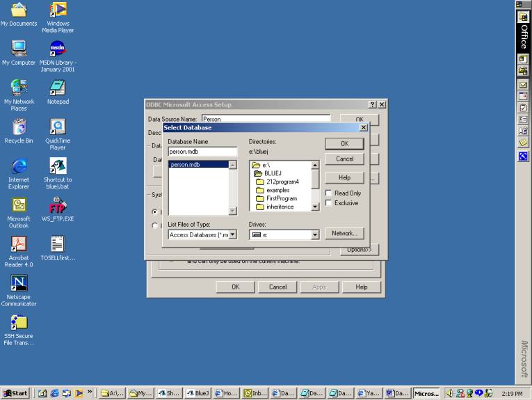Switch to Micros... taskbar button
The width and height of the screenshot is (532, 400).
(x=426, y=393)
